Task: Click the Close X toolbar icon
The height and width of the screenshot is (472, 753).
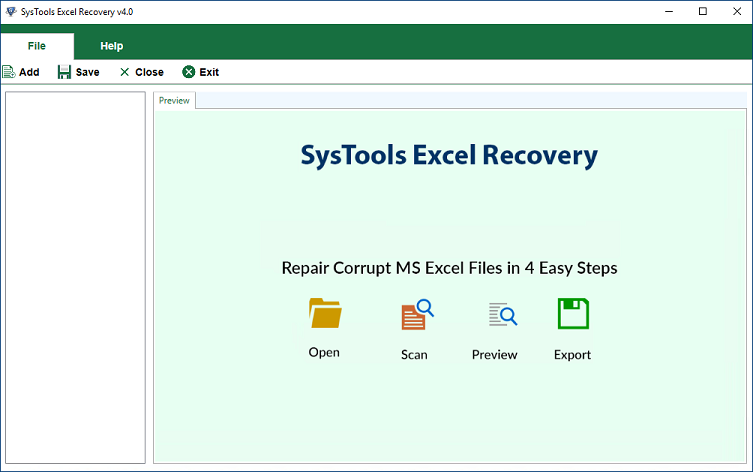Action: (124, 72)
